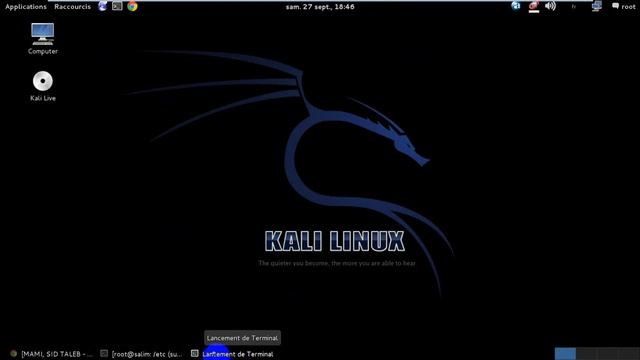Select the Computer desktop icon

pos(42,39)
